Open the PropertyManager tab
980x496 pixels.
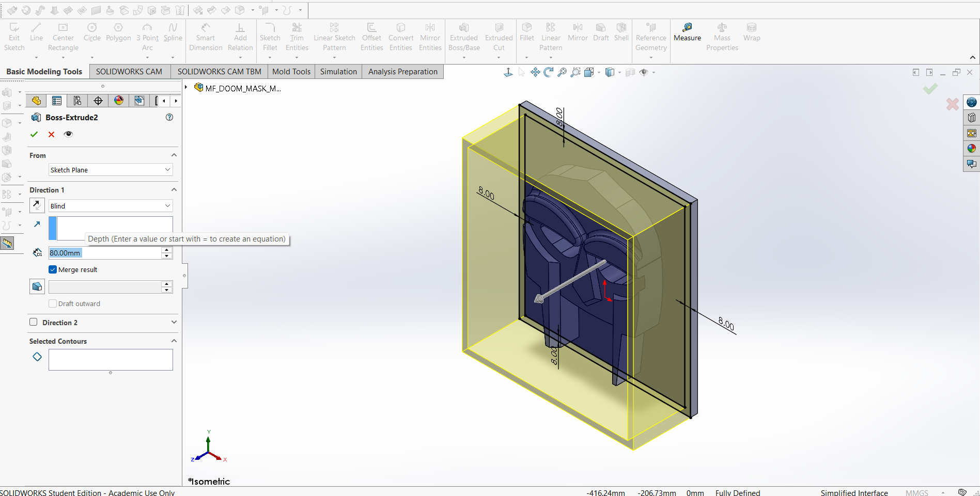[57, 101]
